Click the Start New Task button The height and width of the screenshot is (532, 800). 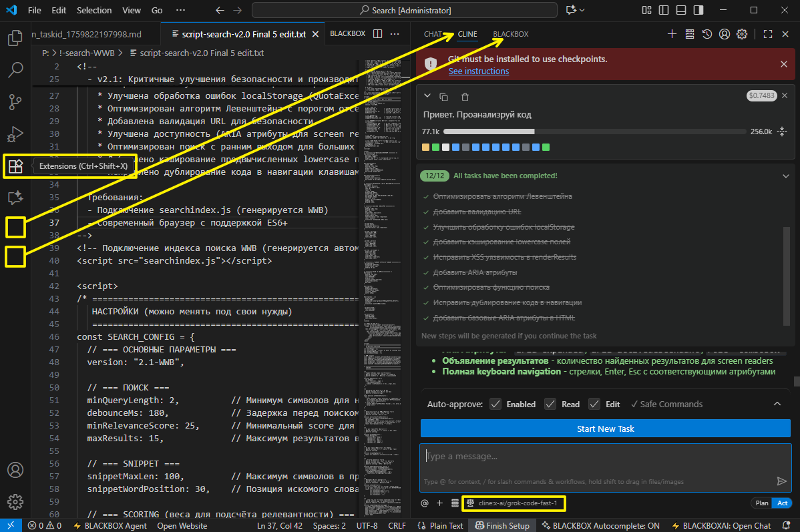coord(605,429)
